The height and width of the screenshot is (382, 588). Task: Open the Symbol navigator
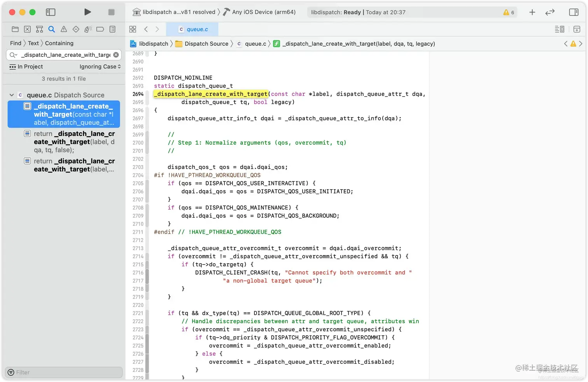(x=39, y=29)
